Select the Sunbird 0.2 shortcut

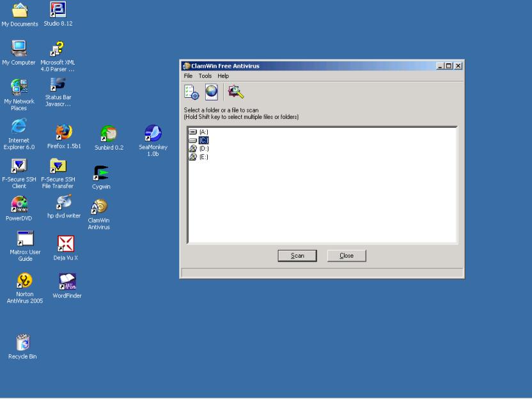tap(109, 137)
